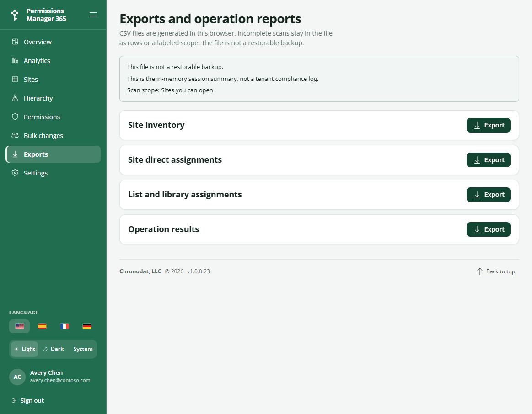Switch language to German flag
Image resolution: width=532 pixels, height=414 pixels.
point(87,326)
